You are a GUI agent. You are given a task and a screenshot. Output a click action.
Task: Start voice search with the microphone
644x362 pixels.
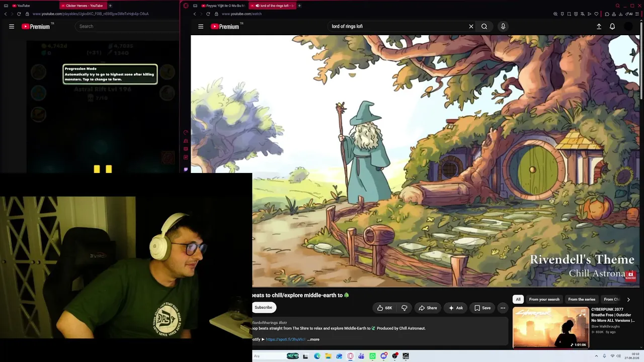coord(503,27)
